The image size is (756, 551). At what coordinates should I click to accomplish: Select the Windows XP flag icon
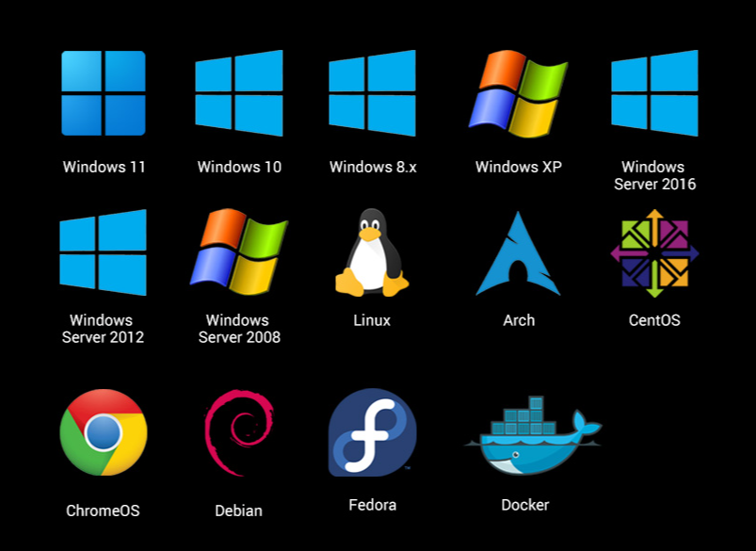click(x=518, y=93)
